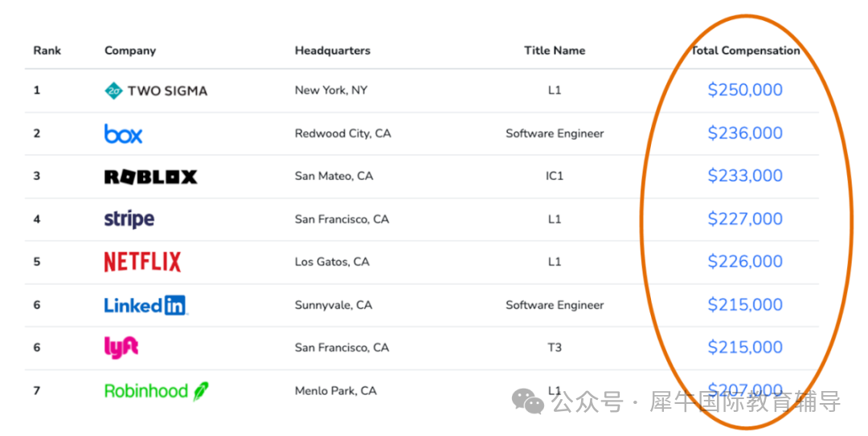Image resolution: width=868 pixels, height=436 pixels.
Task: Sort by Total Compensation column header
Action: tap(745, 51)
